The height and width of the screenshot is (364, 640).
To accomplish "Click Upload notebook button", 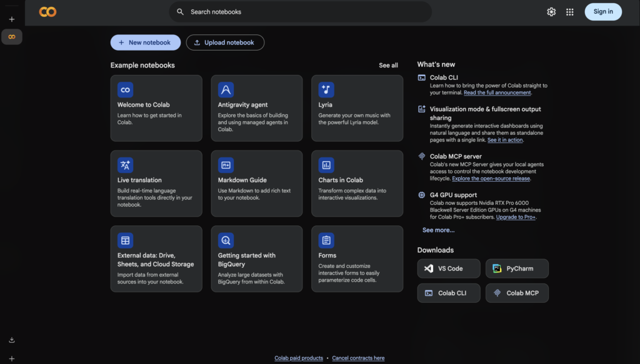I will click(225, 42).
